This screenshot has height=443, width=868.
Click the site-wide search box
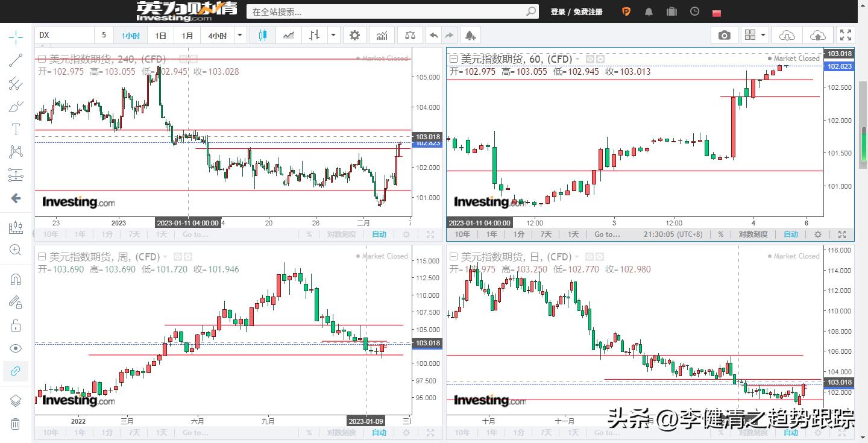[x=386, y=11]
